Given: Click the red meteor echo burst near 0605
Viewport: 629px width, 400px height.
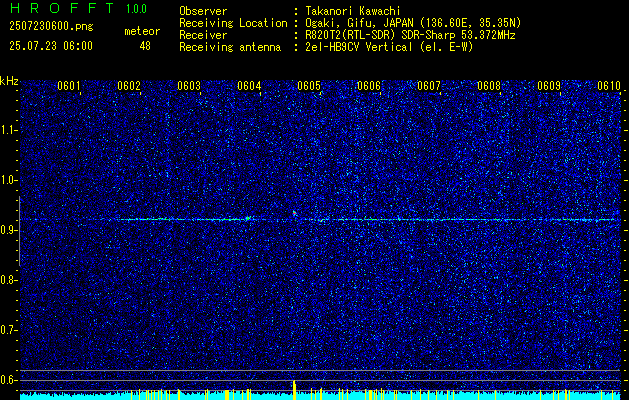Looking at the screenshot, I should [x=294, y=213].
